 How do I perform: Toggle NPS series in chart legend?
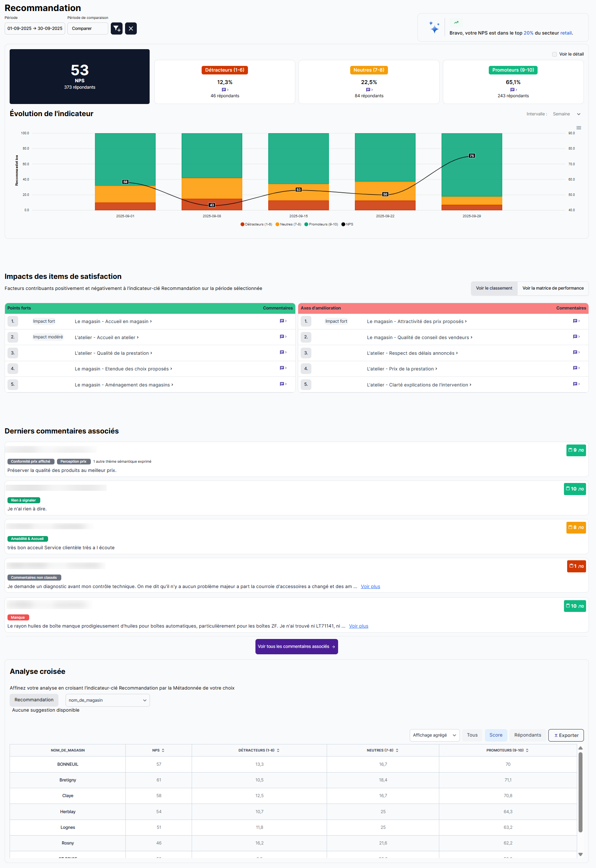pyautogui.click(x=347, y=224)
